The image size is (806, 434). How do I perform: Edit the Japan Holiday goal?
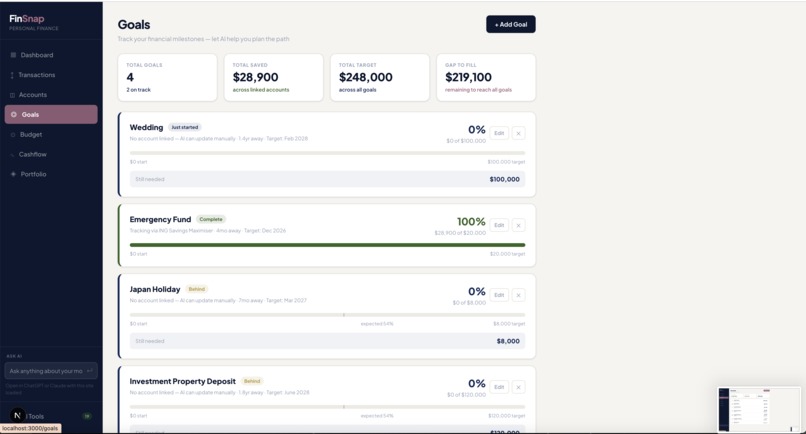pos(499,295)
